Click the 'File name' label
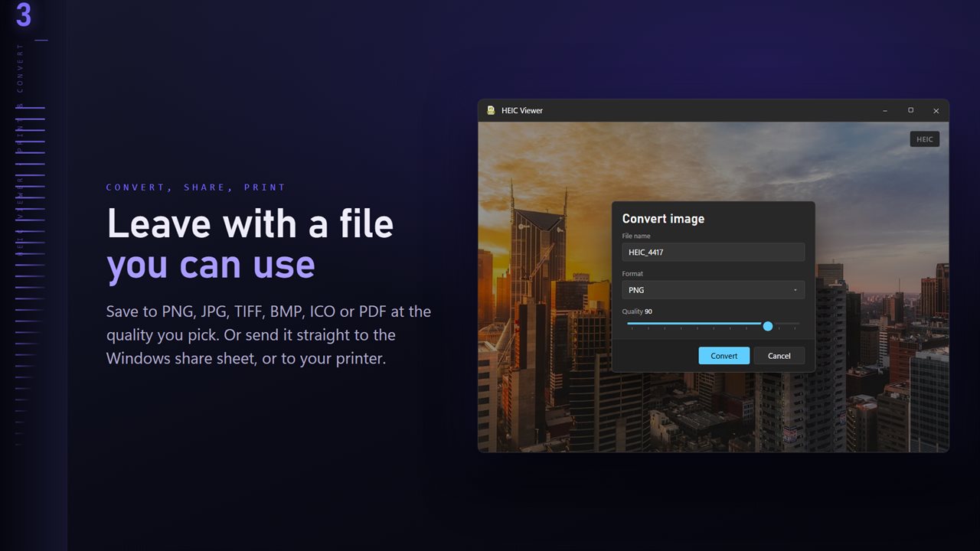Image resolution: width=980 pixels, height=551 pixels. (636, 236)
